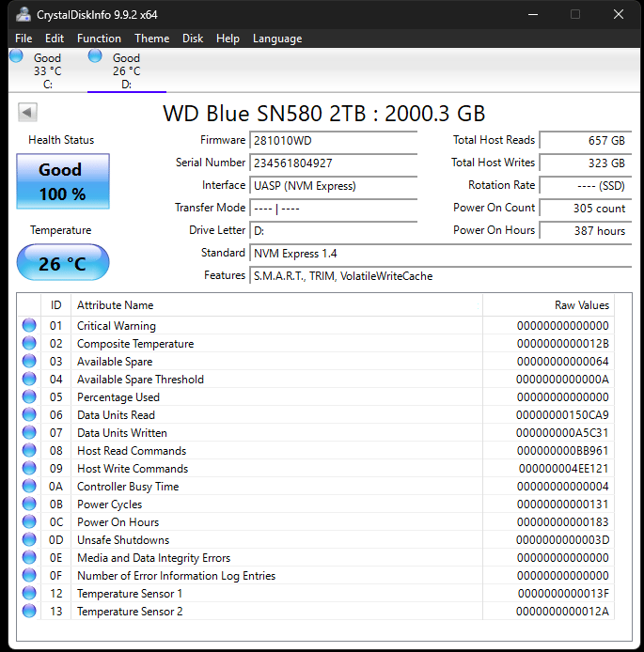644x652 pixels.
Task: Click the status orb for Data Units Read
Action: point(29,414)
